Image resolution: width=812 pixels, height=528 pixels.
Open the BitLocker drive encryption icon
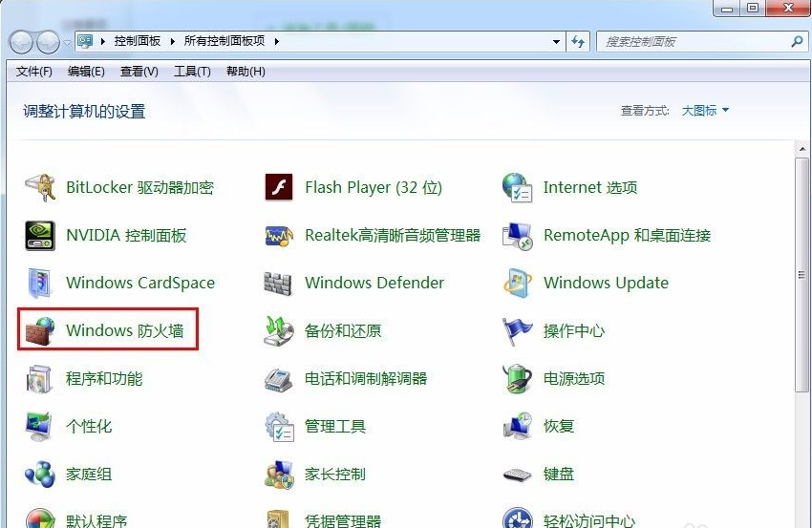tap(40, 187)
